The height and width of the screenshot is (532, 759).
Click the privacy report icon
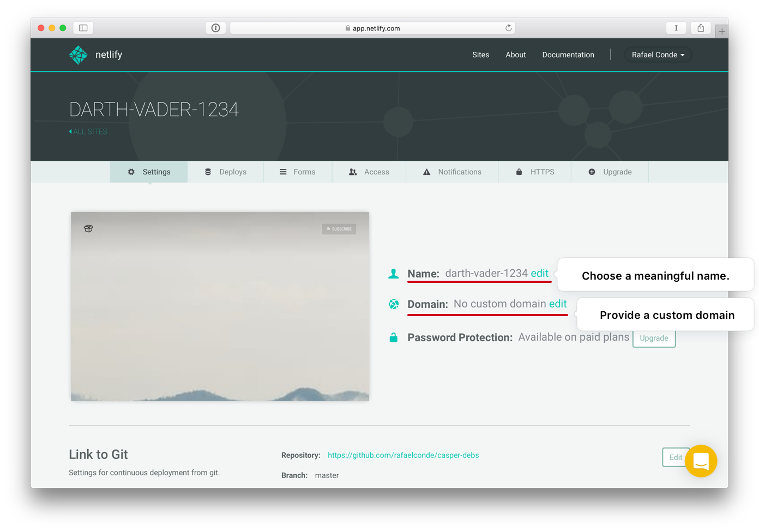pos(216,28)
